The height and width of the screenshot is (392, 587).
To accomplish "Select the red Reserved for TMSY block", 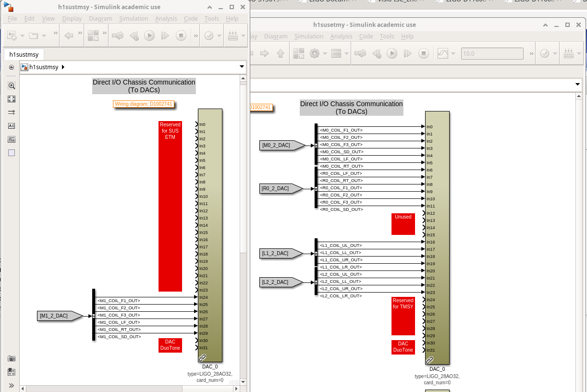I will pyautogui.click(x=403, y=316).
